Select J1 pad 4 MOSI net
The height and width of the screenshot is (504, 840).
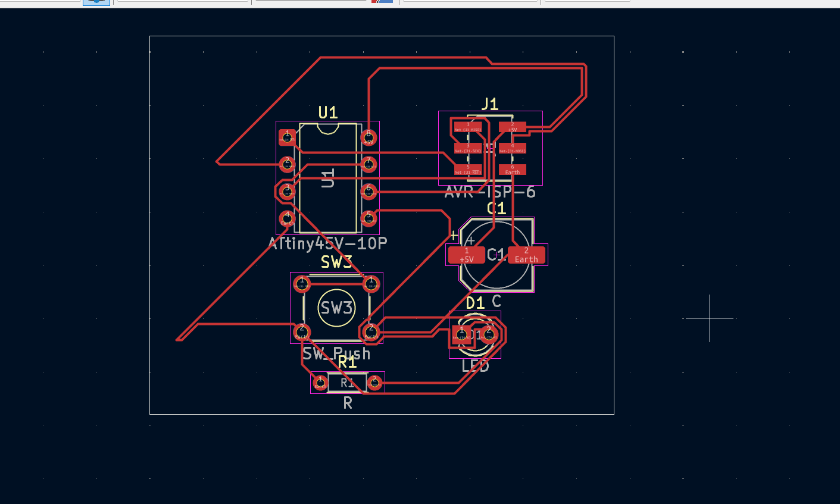[x=512, y=148]
